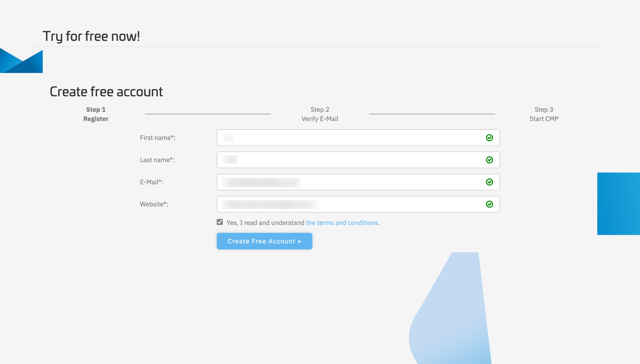Click the blue rectangle on the right edge

click(618, 204)
